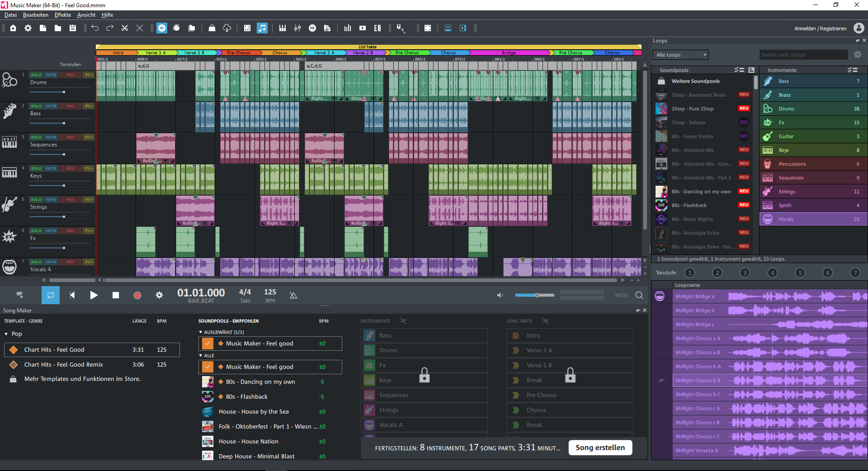Mute the Bass track

pyautogui.click(x=51, y=106)
